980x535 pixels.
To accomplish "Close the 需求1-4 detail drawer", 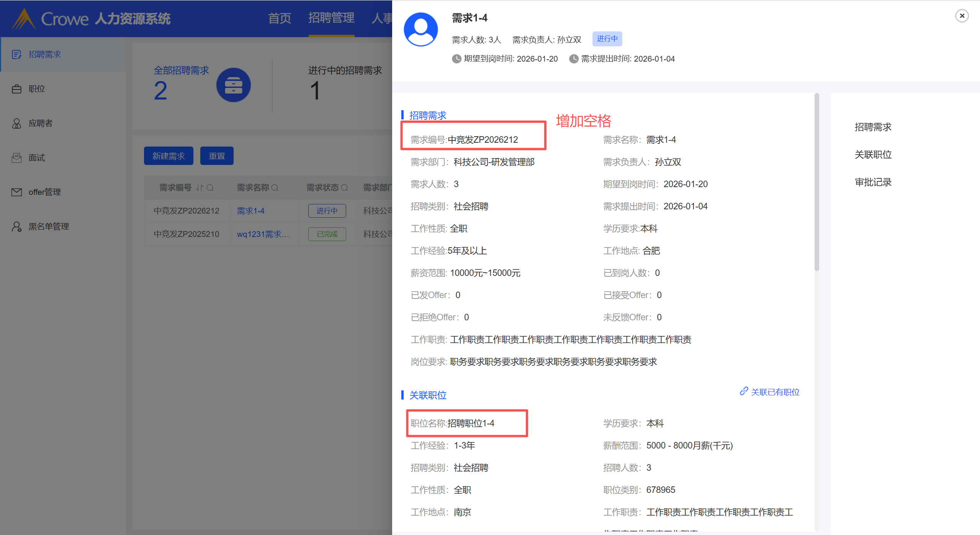I will pyautogui.click(x=962, y=16).
